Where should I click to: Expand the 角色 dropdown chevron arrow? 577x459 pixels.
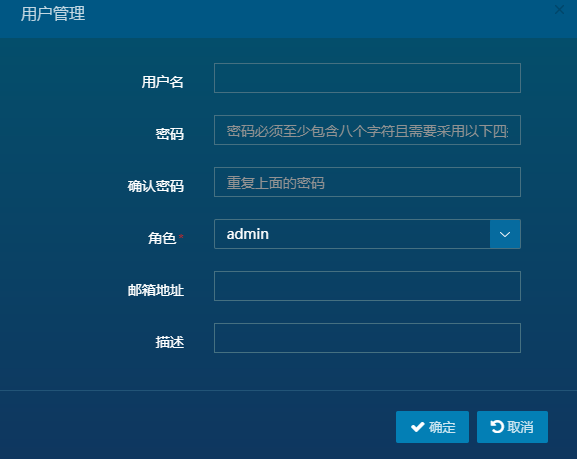(505, 234)
